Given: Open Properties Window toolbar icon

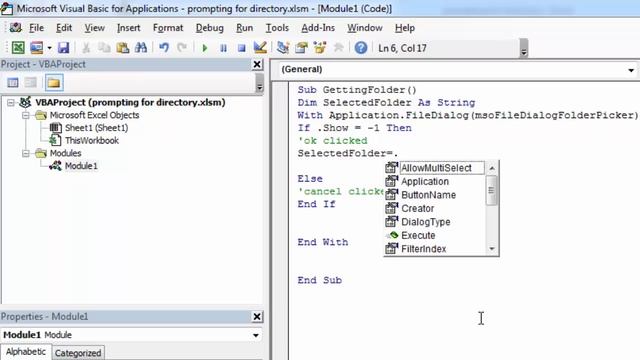Looking at the screenshot, I should click(x=301, y=48).
